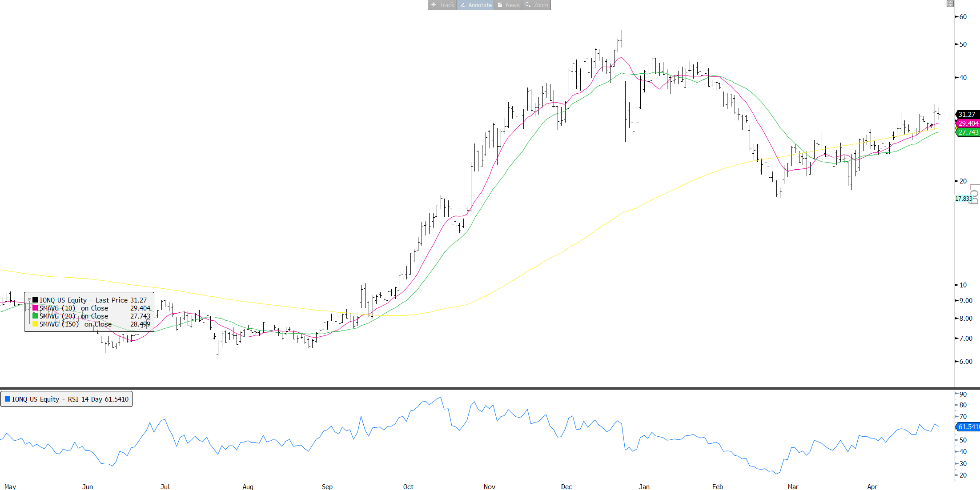Toggle the Log scale label on axis

pyautogui.click(x=975, y=194)
